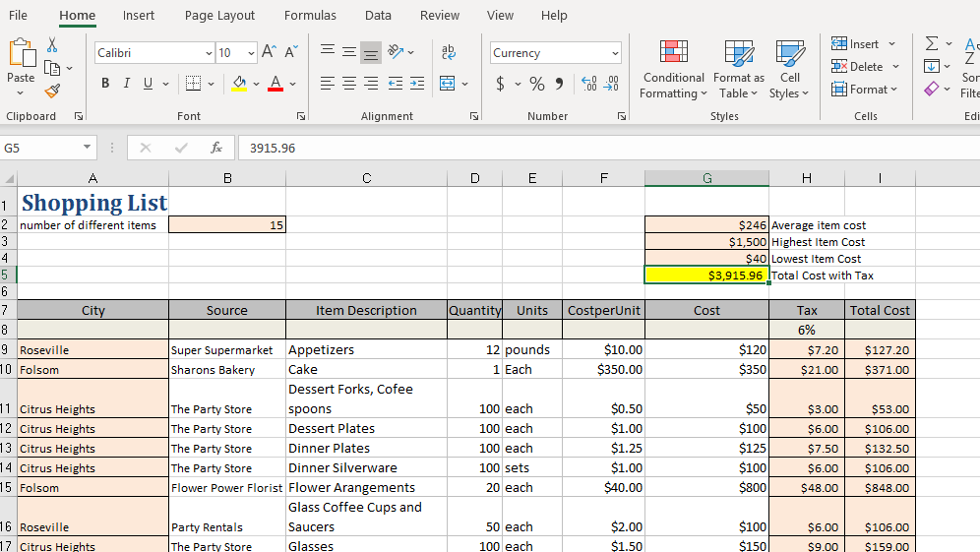Apply Accounting dollar number format
Viewport: 980px width, 552px height.
[500, 84]
